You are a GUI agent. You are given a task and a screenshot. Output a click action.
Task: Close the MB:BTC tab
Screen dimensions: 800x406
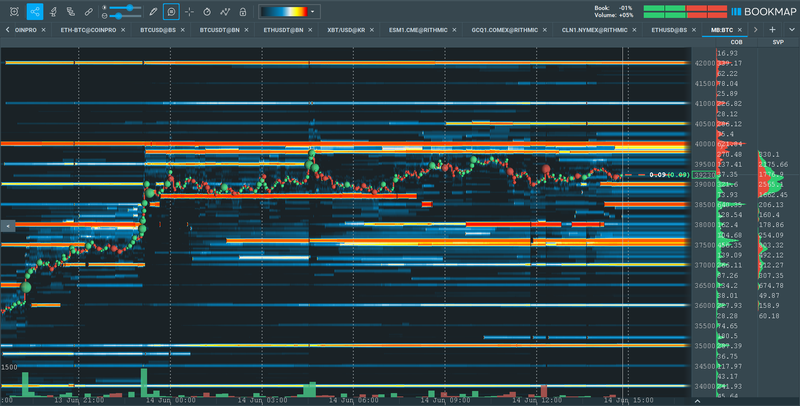739,30
